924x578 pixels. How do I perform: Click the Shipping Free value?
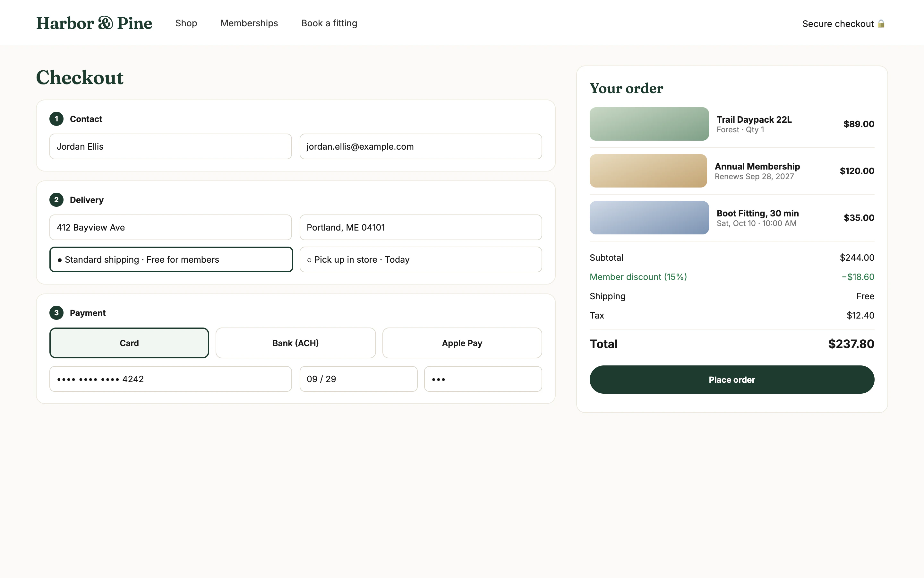(x=865, y=296)
